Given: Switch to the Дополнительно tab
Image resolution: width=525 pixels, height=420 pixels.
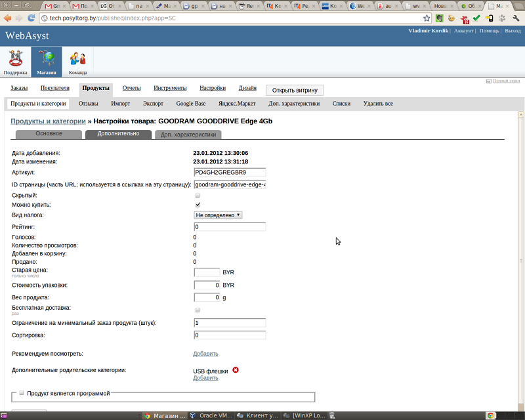Looking at the screenshot, I should pyautogui.click(x=118, y=134).
